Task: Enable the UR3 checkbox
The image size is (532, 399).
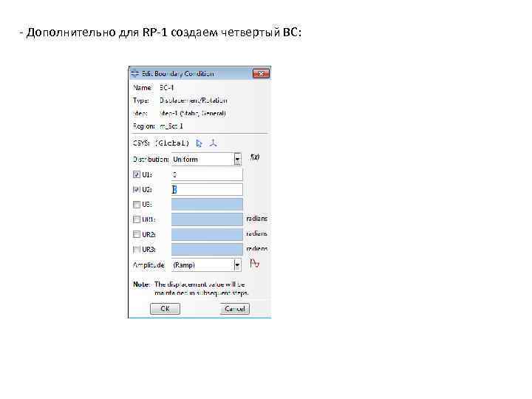Action: click(x=137, y=250)
